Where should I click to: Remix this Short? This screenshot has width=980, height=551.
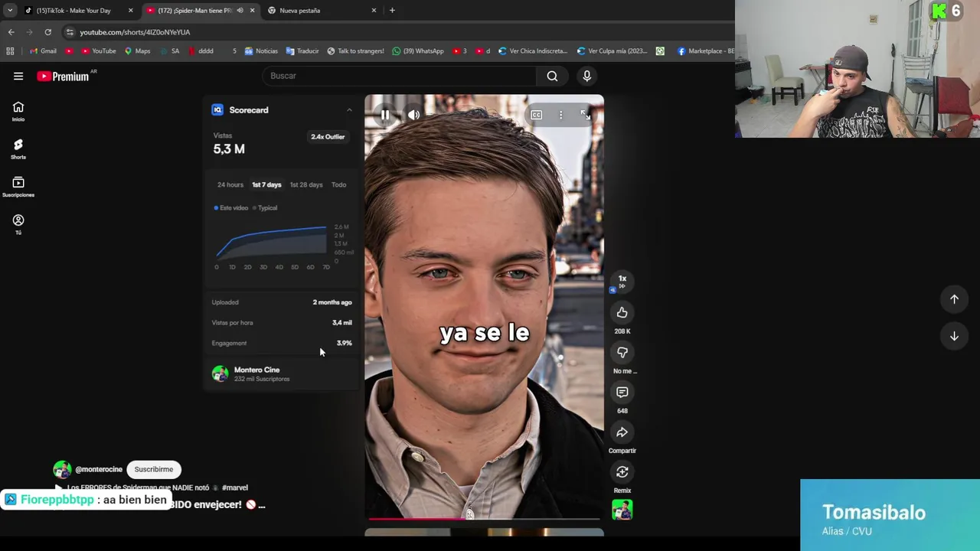(x=622, y=472)
